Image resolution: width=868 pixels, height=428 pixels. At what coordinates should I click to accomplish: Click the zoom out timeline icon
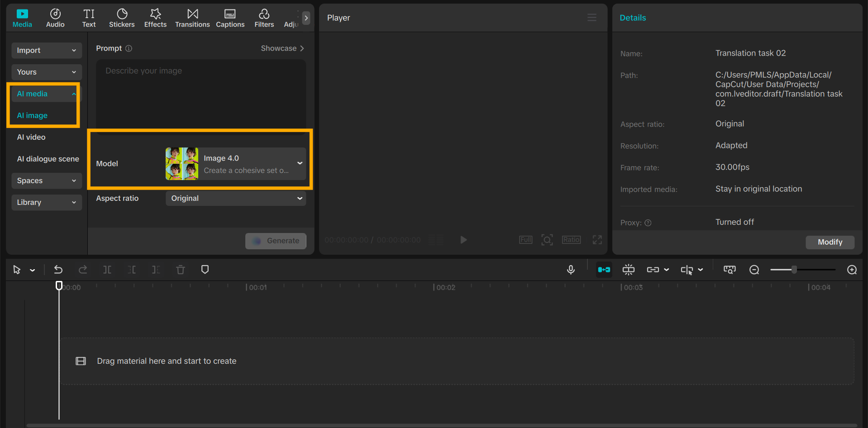pyautogui.click(x=754, y=270)
